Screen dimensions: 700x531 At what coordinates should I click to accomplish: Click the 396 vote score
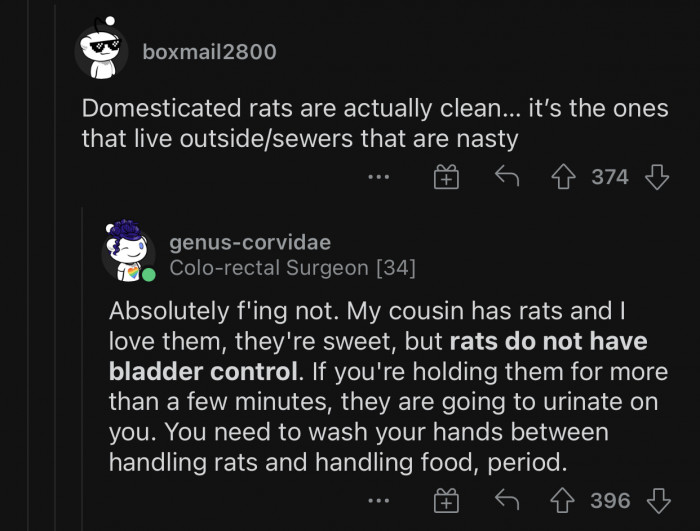coord(610,500)
